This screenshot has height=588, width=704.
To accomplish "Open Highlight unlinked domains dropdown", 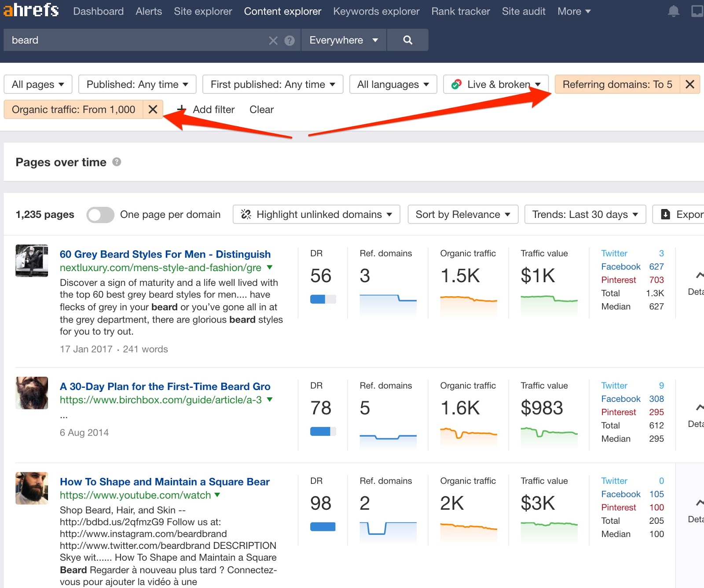I will [316, 214].
